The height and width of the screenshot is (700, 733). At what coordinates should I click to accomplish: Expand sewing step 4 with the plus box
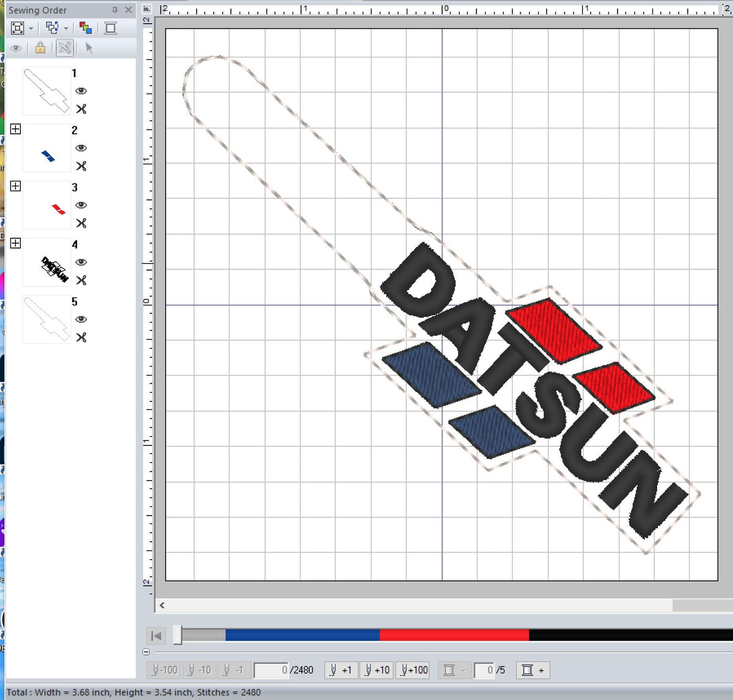tap(16, 243)
